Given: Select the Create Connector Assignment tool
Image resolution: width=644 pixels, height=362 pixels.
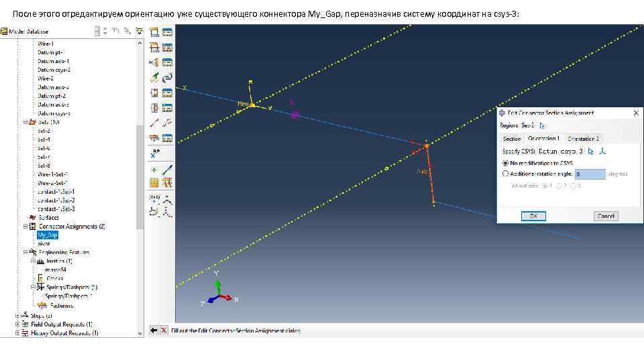Looking at the screenshot, I should tap(154, 138).
